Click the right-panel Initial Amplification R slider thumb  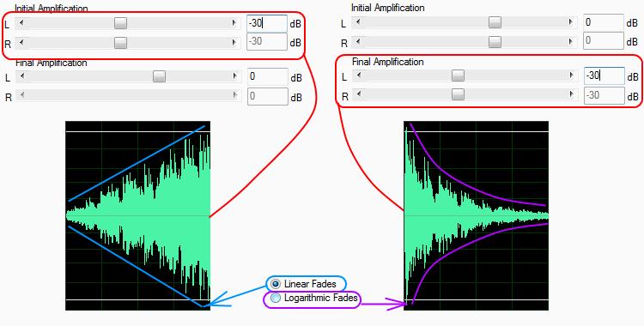[495, 41]
